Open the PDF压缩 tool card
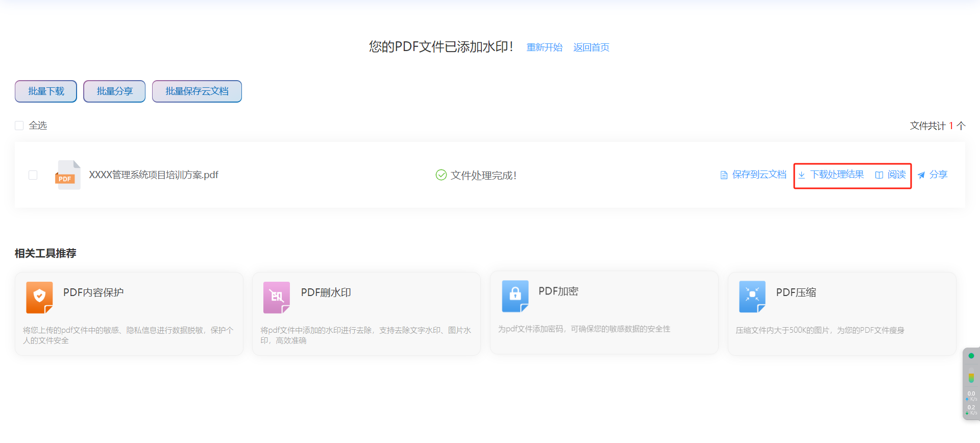This screenshot has width=980, height=443. [x=841, y=313]
